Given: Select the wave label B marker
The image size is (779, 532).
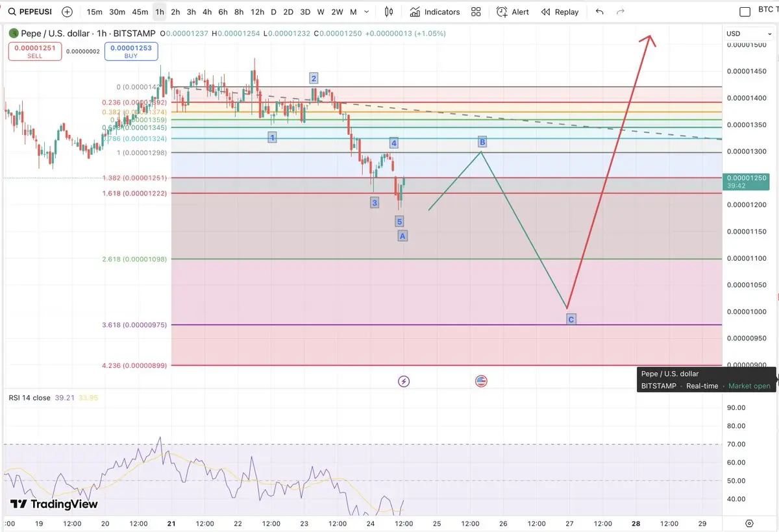Looking at the screenshot, I should pyautogui.click(x=482, y=142).
